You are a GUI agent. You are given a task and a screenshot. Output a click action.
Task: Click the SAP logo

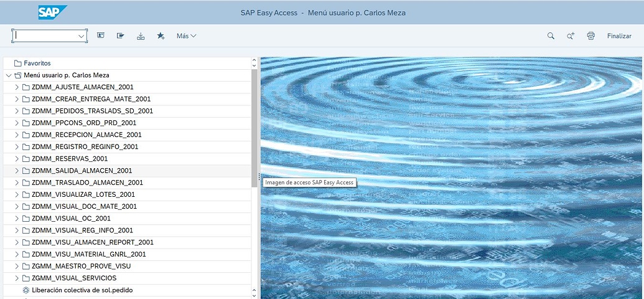pos(52,12)
